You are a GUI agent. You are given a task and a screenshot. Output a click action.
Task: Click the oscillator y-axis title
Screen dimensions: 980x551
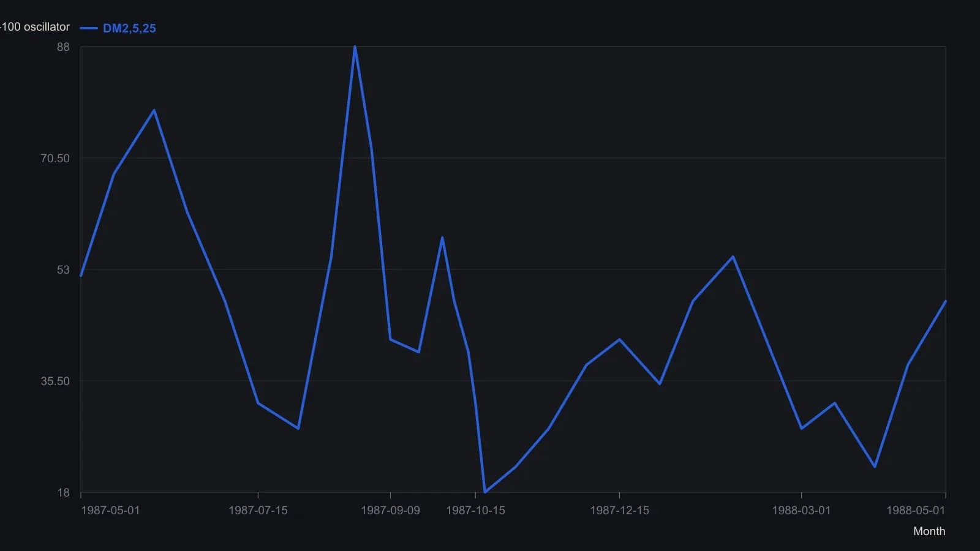click(x=35, y=27)
